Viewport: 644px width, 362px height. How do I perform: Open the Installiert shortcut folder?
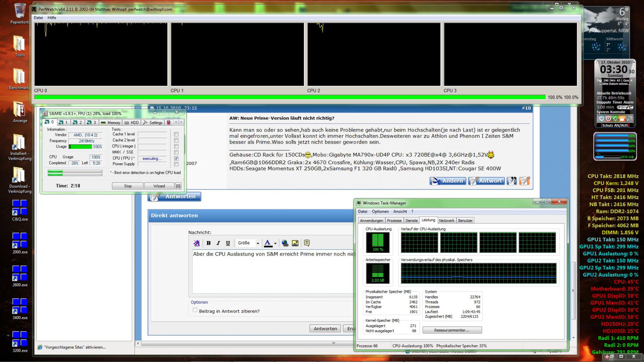20,147
